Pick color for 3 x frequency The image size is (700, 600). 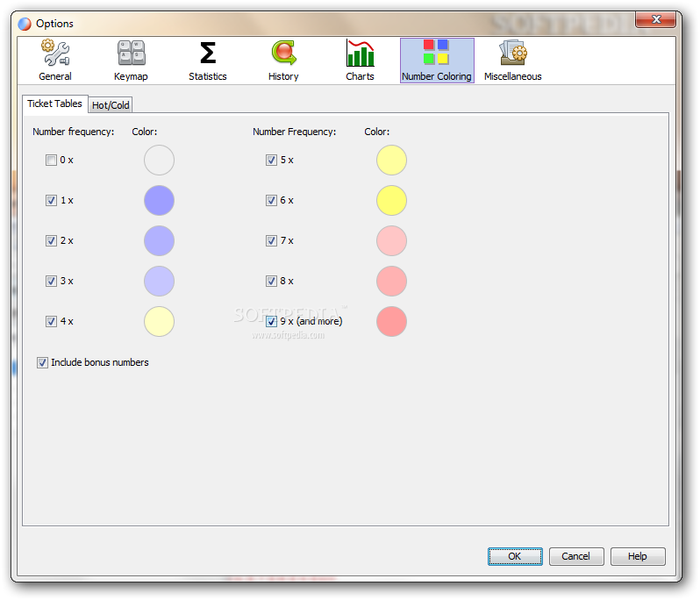pyautogui.click(x=159, y=281)
